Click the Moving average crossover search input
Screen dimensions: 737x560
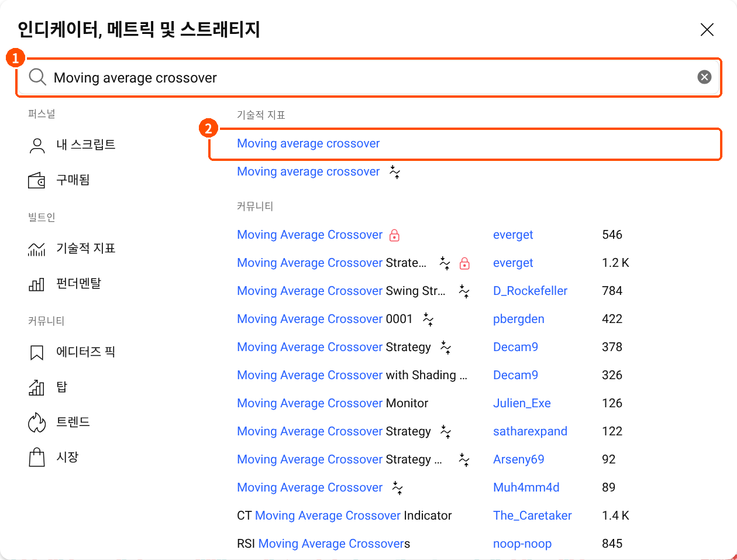tap(368, 77)
